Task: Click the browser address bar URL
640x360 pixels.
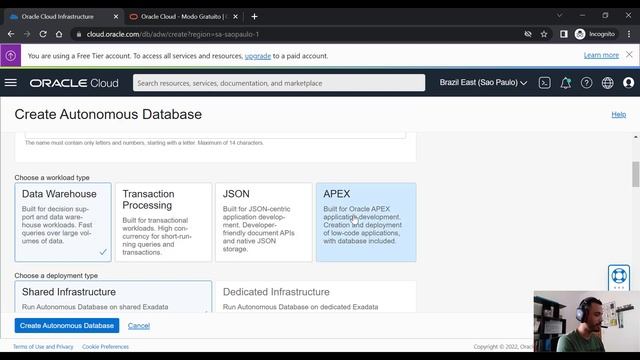Action: [173, 34]
